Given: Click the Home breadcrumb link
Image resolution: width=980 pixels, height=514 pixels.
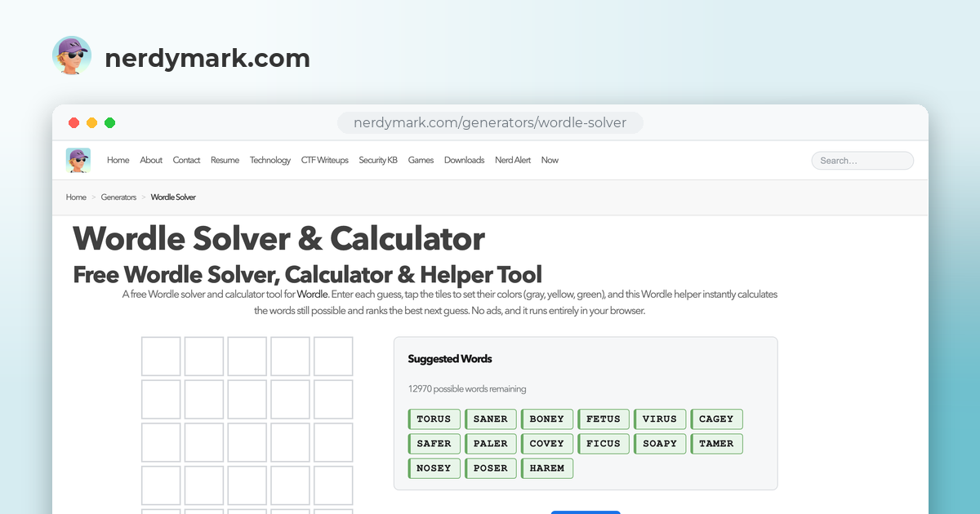Looking at the screenshot, I should pyautogui.click(x=76, y=197).
